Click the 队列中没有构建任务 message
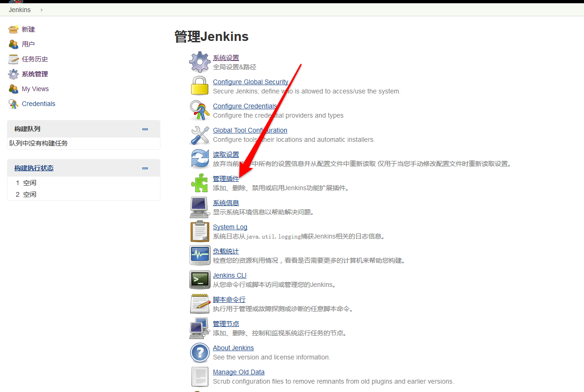This screenshot has width=584, height=392. point(39,143)
